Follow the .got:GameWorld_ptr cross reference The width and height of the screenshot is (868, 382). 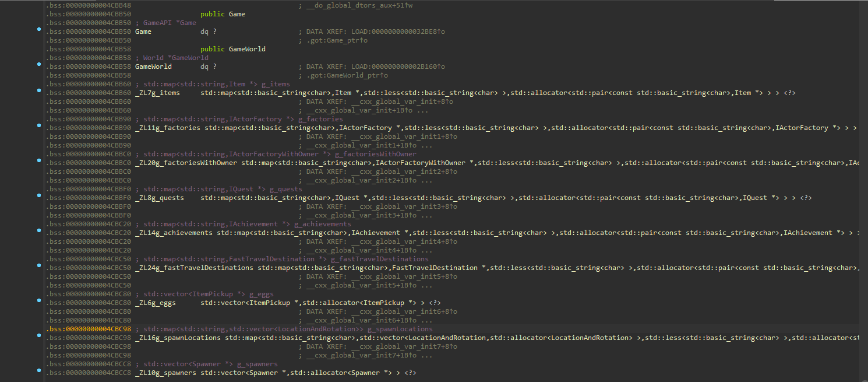click(347, 75)
